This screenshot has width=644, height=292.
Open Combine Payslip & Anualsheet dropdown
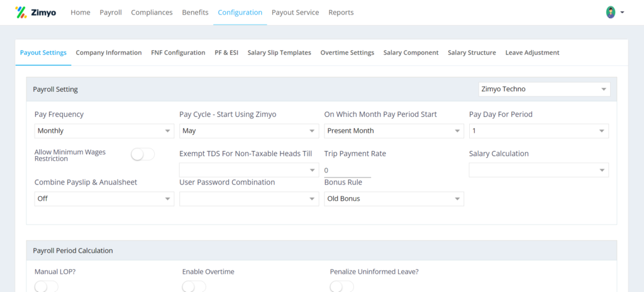pos(104,199)
